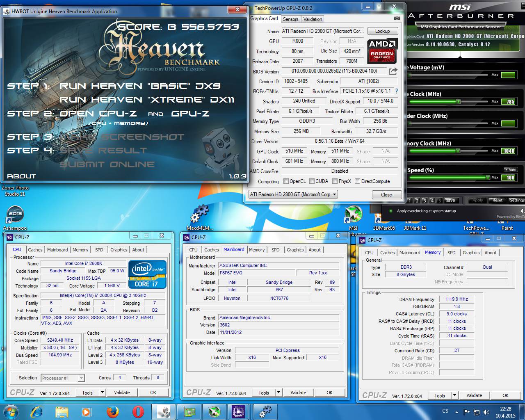This screenshot has height=420, width=525.
Task: Select profile slot 3 in MSI Afterburner
Action: [424, 201]
